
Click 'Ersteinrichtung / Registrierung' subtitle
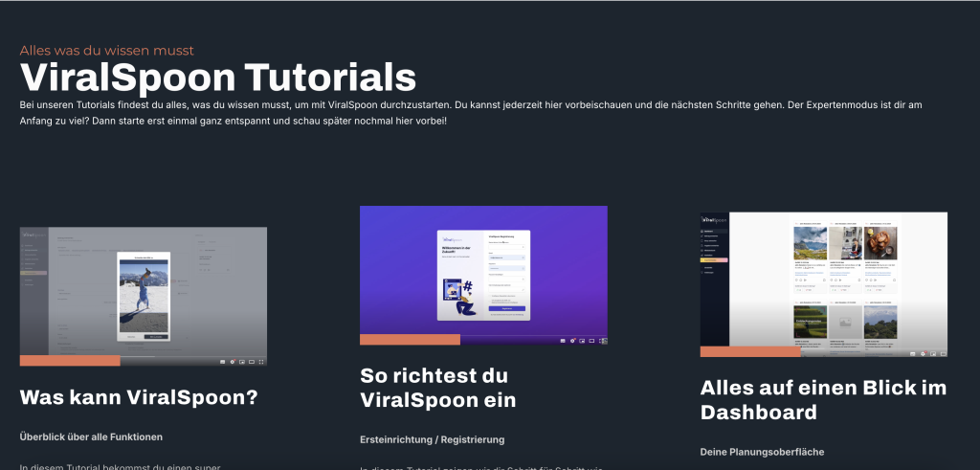tap(432, 439)
